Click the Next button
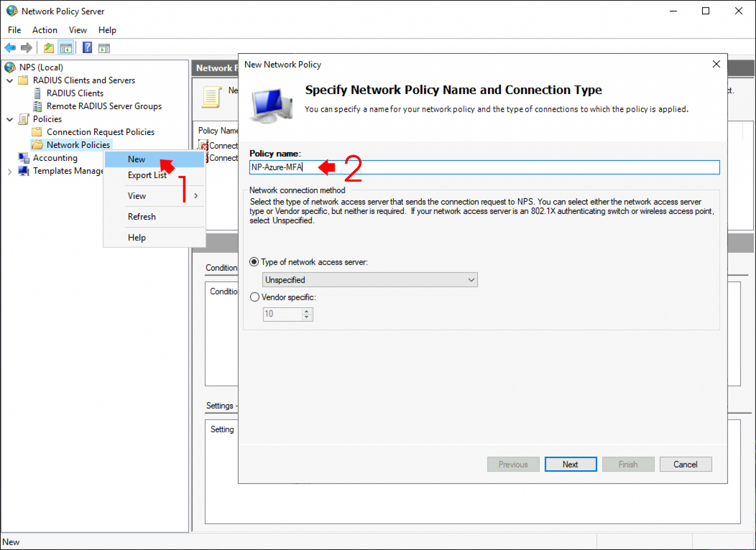756x550 pixels. coord(570,464)
